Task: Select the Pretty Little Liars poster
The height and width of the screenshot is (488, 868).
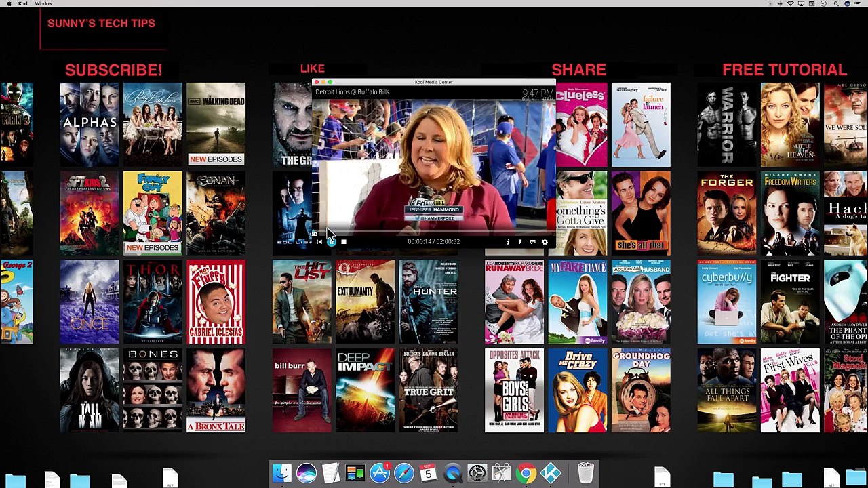Action: pyautogui.click(x=153, y=125)
